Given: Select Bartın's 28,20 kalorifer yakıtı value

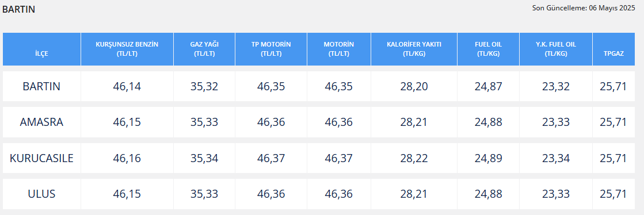Looking at the screenshot, I should click(x=414, y=86).
